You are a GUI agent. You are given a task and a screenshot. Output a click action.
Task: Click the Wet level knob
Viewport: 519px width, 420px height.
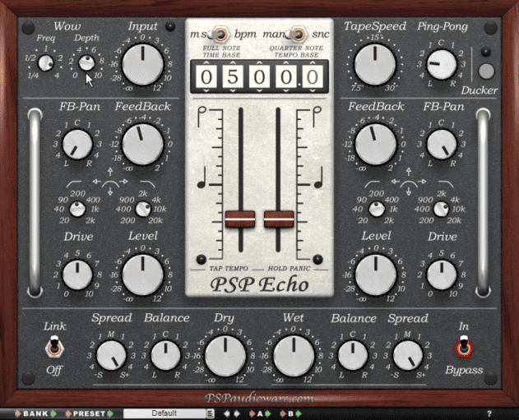(294, 356)
